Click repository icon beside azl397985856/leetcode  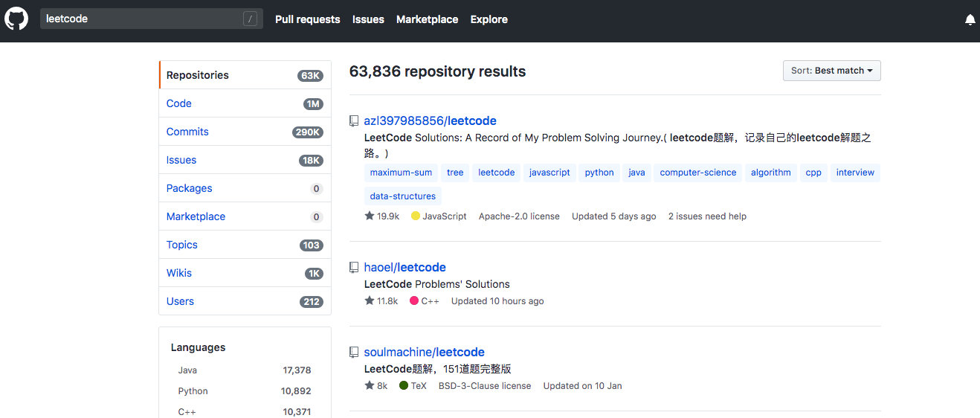tap(354, 120)
